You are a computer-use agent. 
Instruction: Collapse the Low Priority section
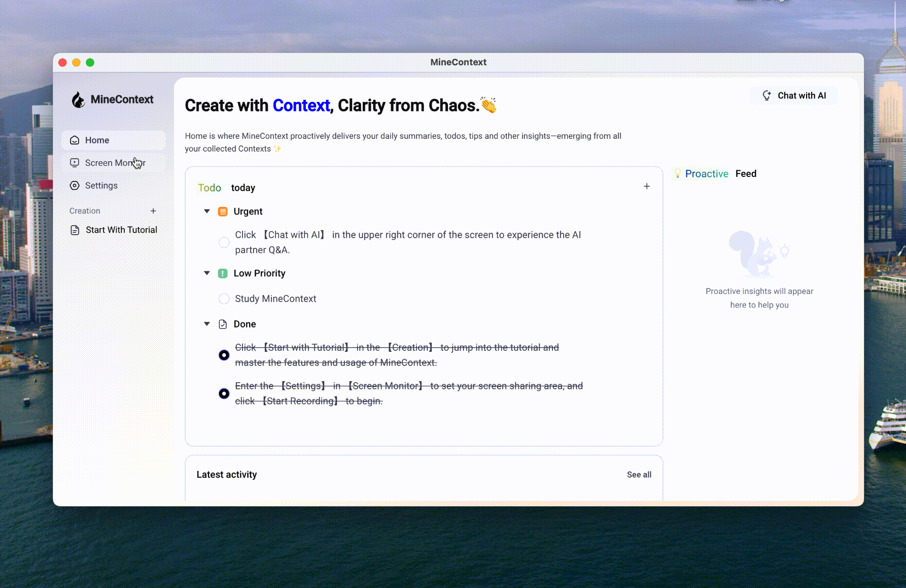pyautogui.click(x=207, y=273)
